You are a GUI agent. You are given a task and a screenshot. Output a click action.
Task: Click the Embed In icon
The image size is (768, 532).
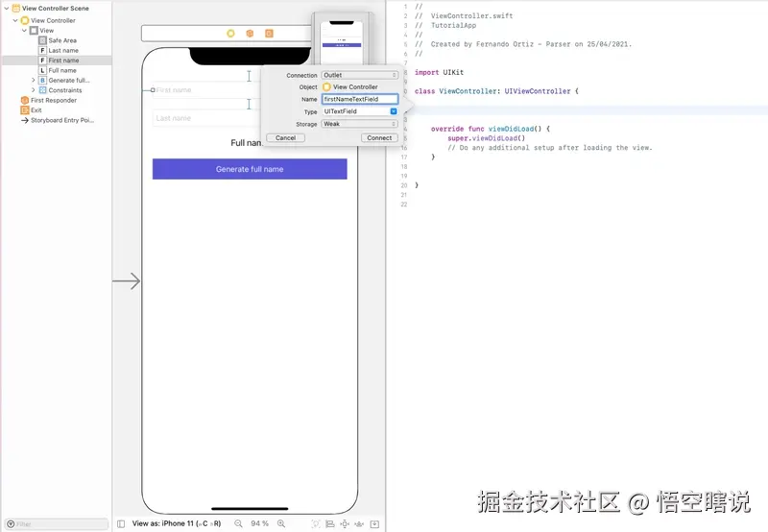click(374, 524)
